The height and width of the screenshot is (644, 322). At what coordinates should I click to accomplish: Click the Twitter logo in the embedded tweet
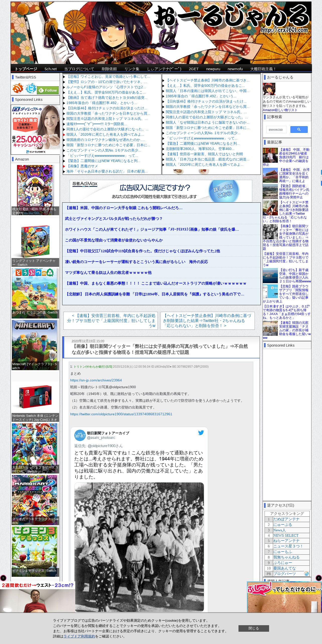[x=201, y=433]
